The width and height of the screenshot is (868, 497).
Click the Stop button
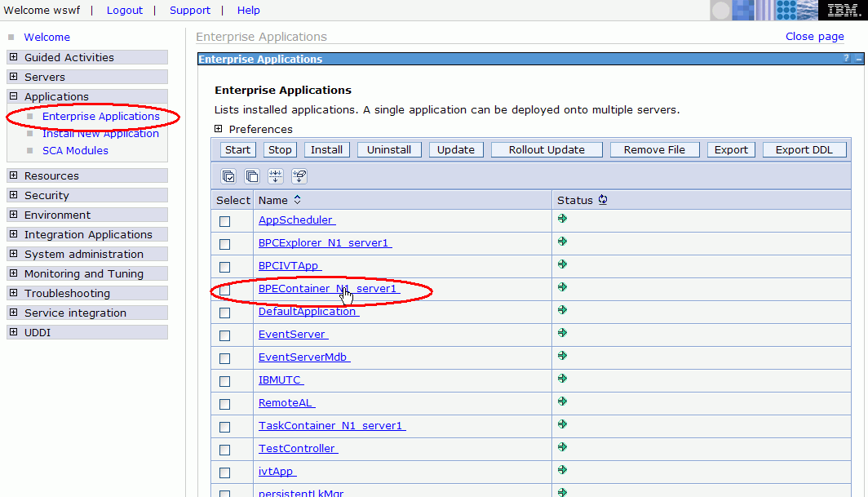[280, 149]
